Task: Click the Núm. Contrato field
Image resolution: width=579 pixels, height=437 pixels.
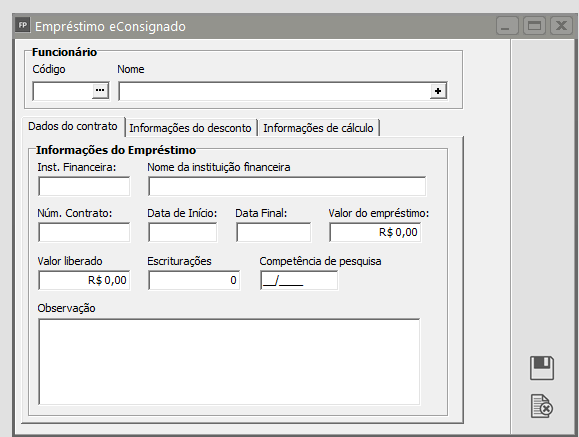Action: point(84,232)
